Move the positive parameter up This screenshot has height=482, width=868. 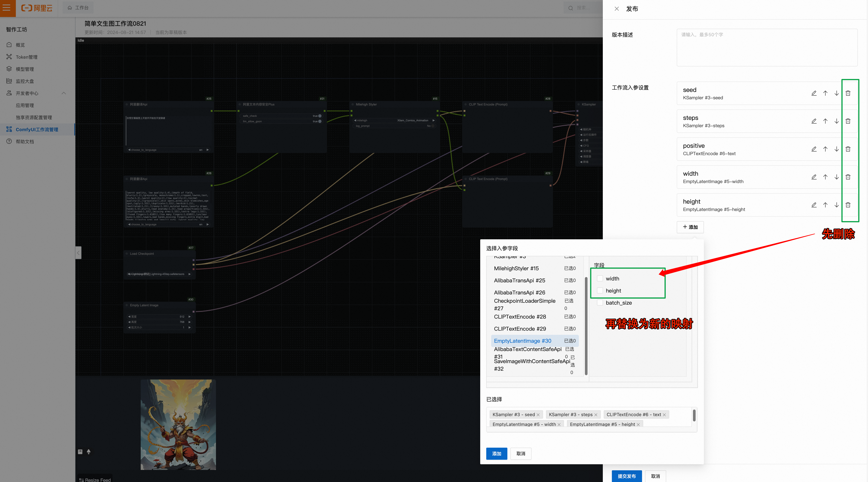click(825, 149)
